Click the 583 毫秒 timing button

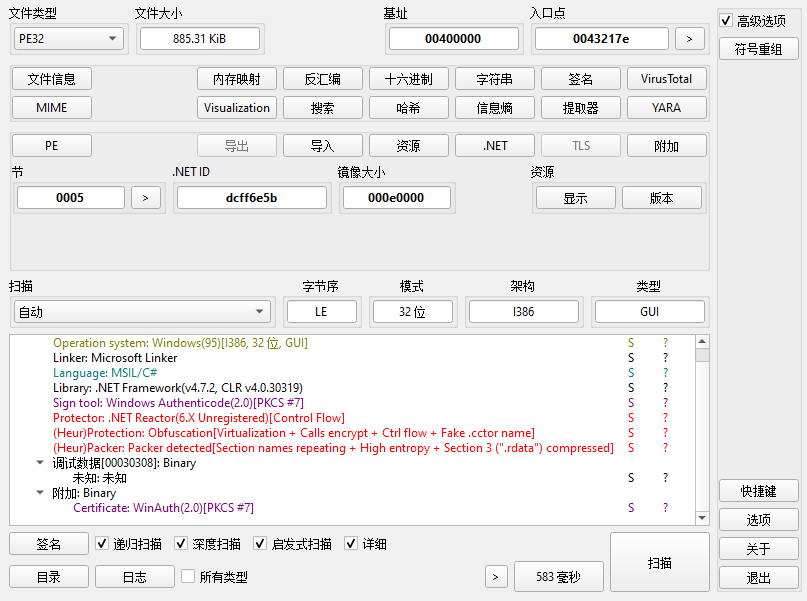pos(558,577)
